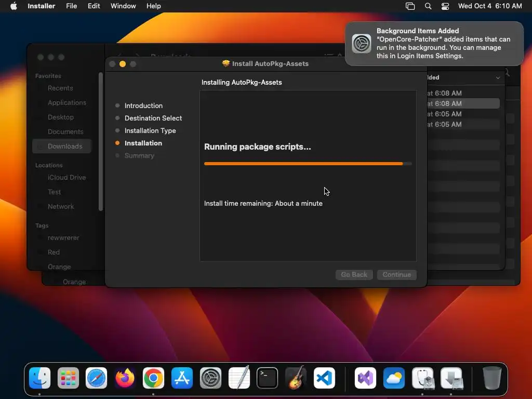Select rewwrerer tag in Finder sidebar
Image resolution: width=532 pixels, height=399 pixels.
(63, 238)
